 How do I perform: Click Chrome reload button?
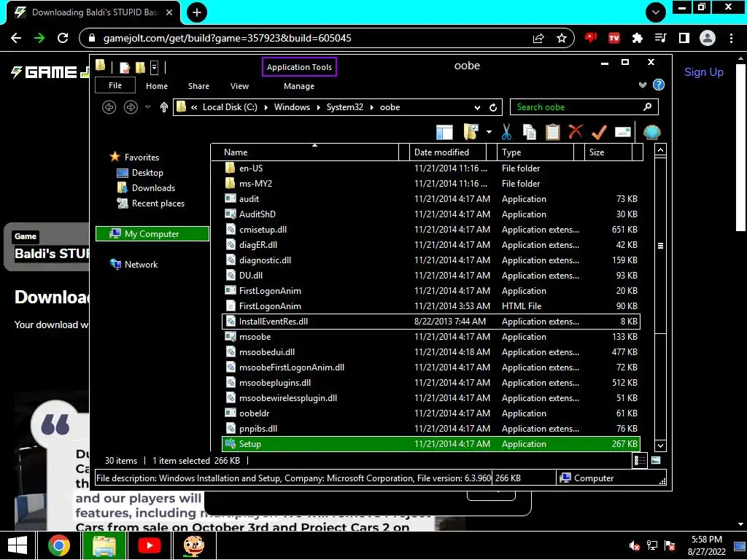pyautogui.click(x=63, y=38)
